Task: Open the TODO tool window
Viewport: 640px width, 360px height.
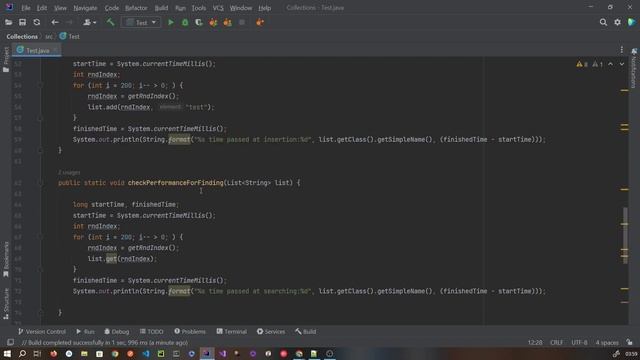Action: pos(151,331)
